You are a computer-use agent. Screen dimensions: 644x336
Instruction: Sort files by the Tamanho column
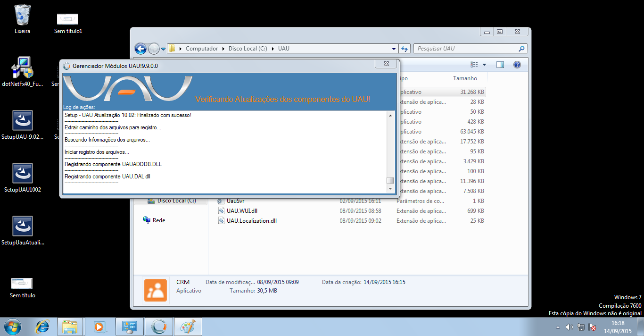tap(465, 78)
